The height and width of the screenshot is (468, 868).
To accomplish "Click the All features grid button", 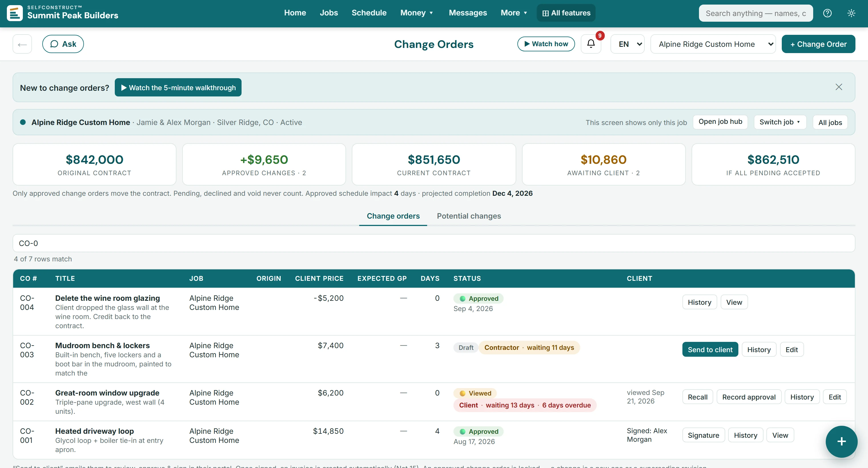I will (x=566, y=13).
